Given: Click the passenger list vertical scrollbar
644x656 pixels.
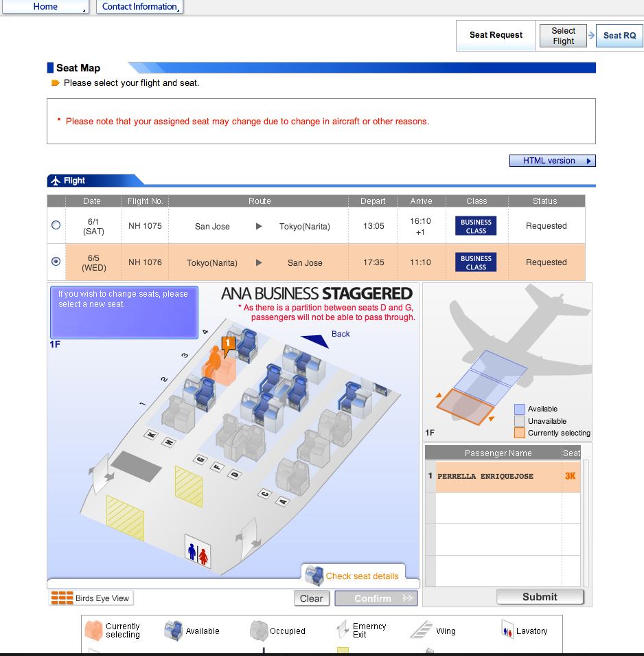Looking at the screenshot, I should pyautogui.click(x=586, y=523).
